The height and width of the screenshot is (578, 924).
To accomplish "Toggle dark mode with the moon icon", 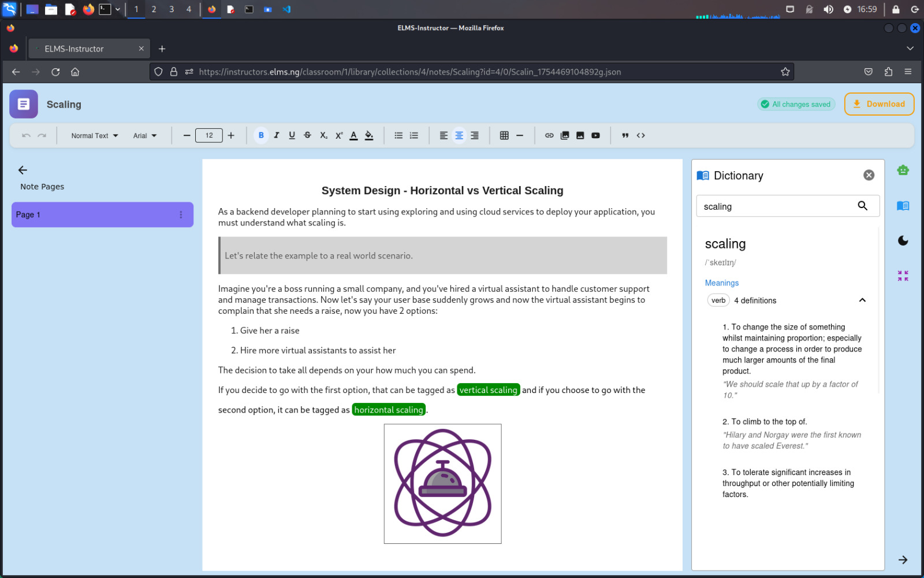I will [903, 240].
